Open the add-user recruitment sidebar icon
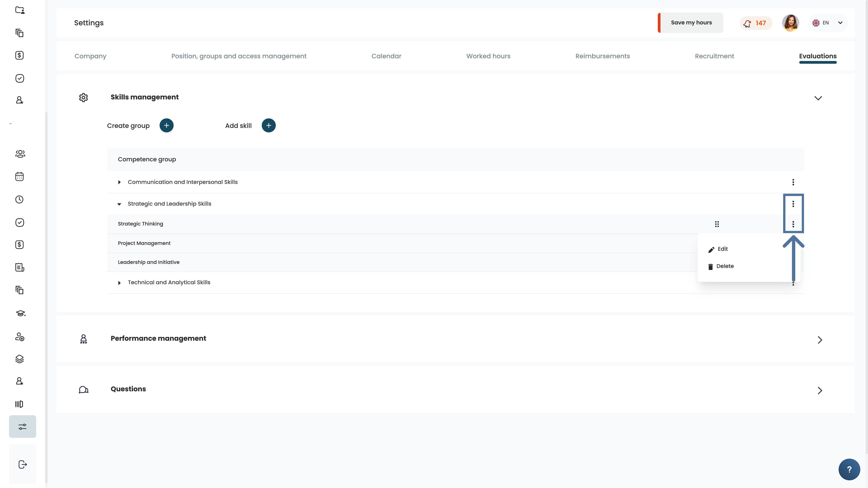The image size is (868, 488). [20, 337]
